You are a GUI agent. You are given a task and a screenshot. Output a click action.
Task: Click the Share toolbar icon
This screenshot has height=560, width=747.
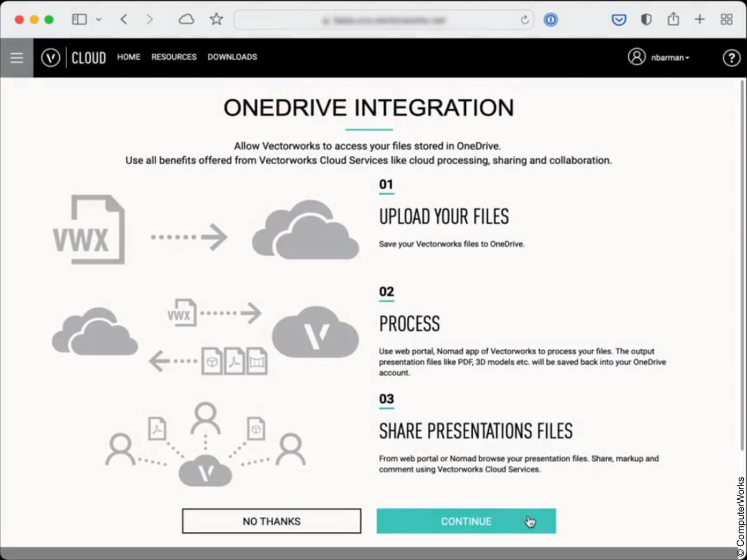[673, 19]
